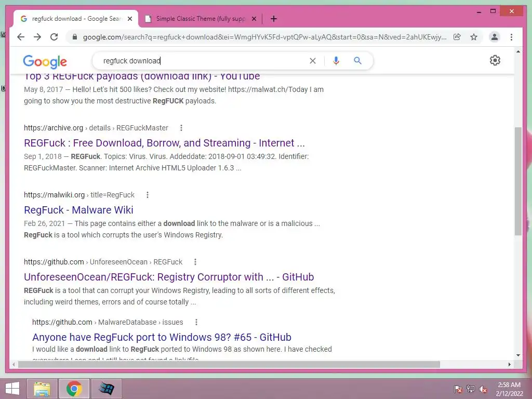Open Google quick settings gear
The height and width of the screenshot is (399, 532).
[x=495, y=60]
